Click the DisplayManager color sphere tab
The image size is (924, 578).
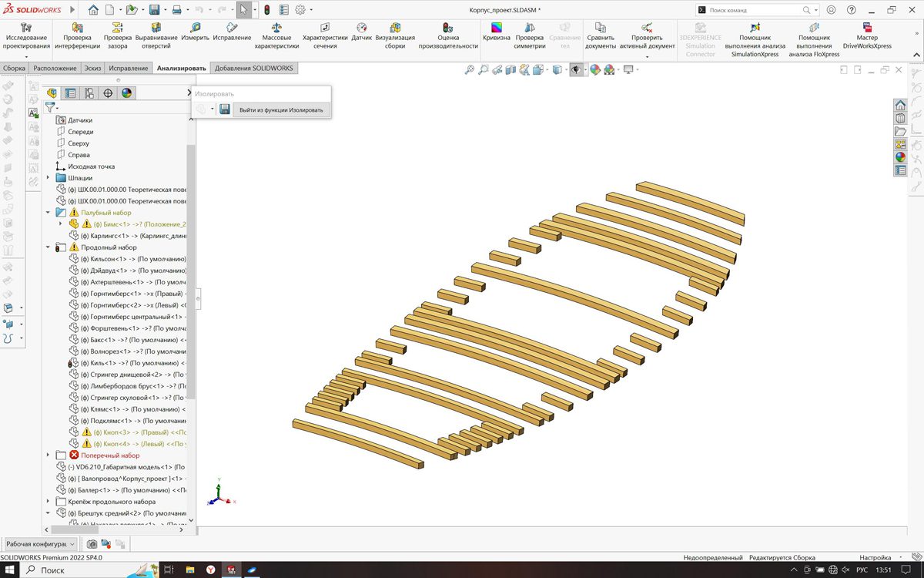coord(126,93)
